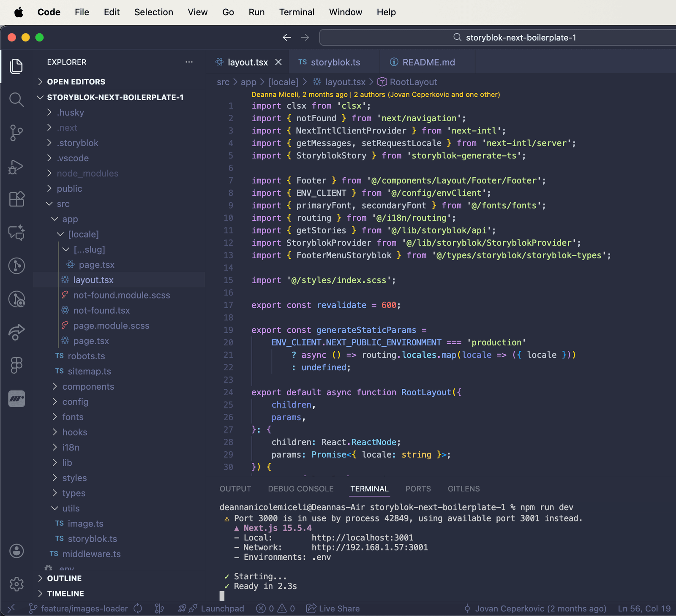676x616 pixels.
Task: Click Ln 56, Col 19 status item
Action: (x=644, y=608)
